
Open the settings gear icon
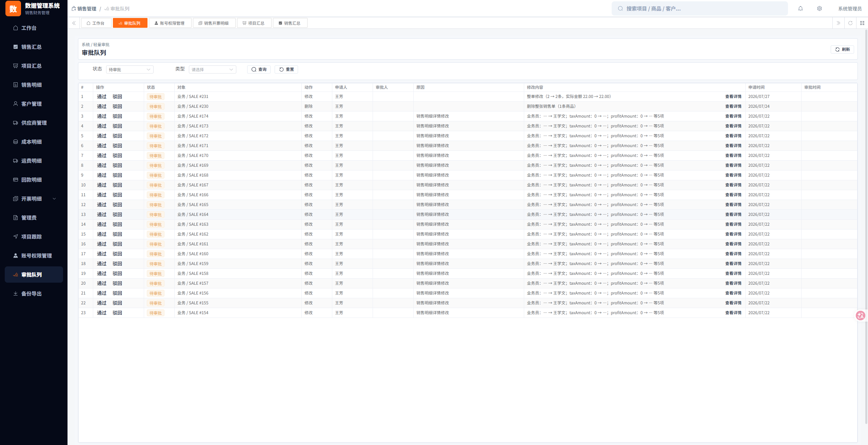pyautogui.click(x=820, y=8)
